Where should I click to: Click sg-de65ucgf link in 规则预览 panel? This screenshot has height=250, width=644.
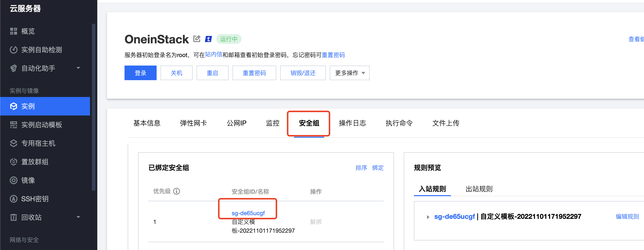coord(455,216)
